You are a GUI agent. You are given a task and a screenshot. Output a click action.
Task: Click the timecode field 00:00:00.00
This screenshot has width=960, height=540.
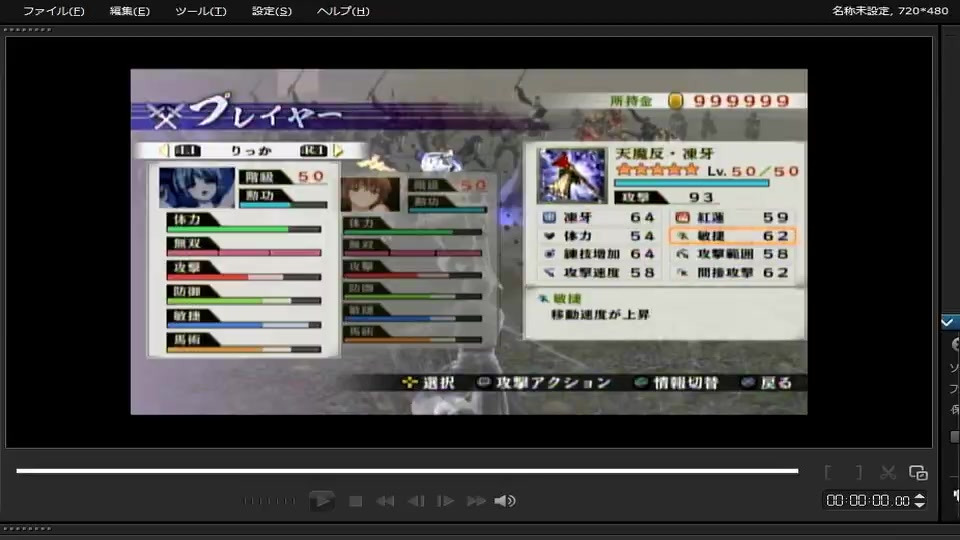tap(868, 501)
